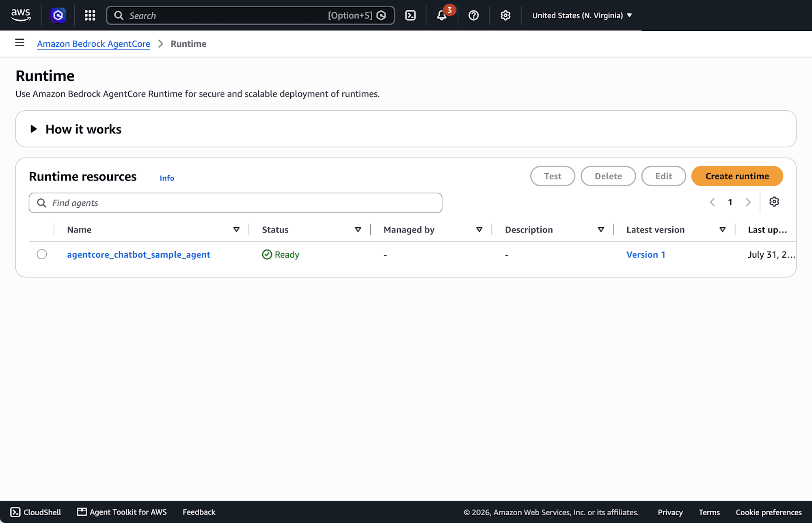Open Agent Toolkit for AWS in the footer
The width and height of the screenshot is (812, 523).
click(x=122, y=512)
